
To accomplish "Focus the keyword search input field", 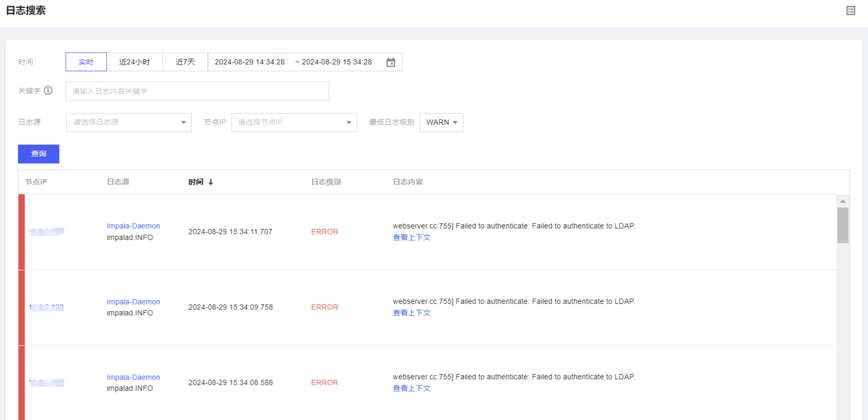I will click(197, 91).
